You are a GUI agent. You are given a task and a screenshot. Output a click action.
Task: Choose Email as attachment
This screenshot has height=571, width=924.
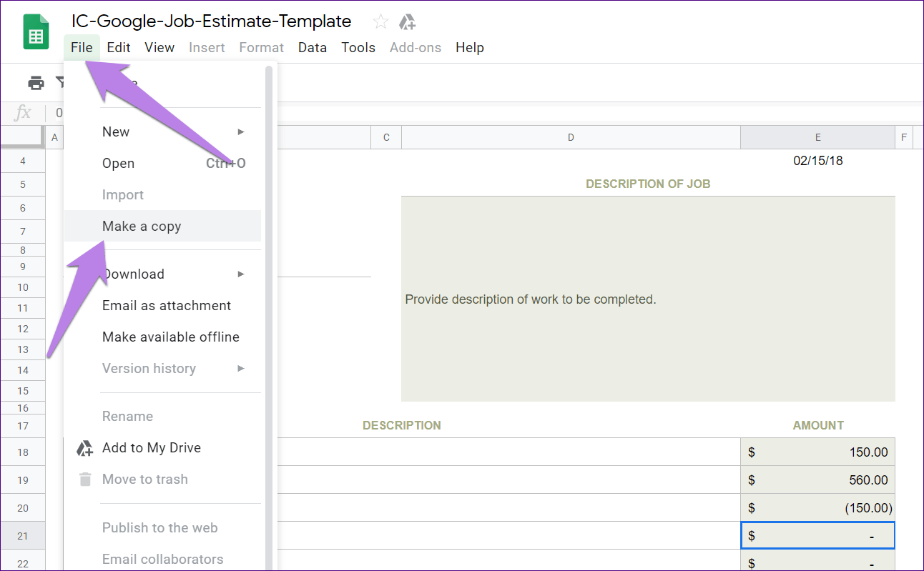163,305
